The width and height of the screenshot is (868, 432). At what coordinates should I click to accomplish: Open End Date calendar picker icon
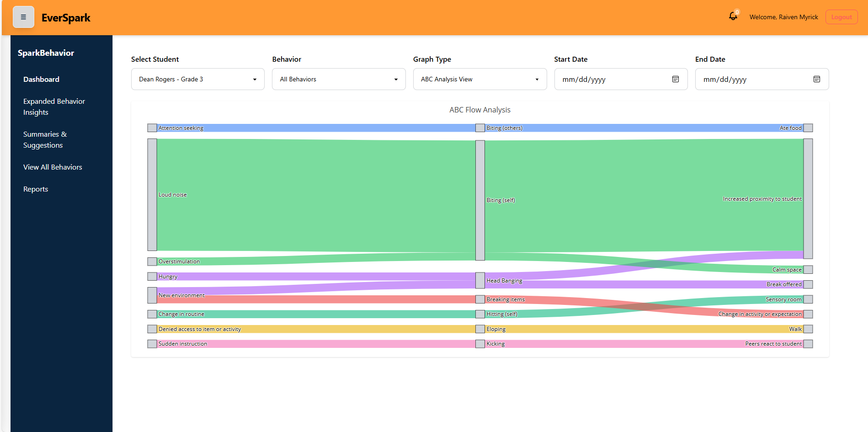click(x=816, y=79)
